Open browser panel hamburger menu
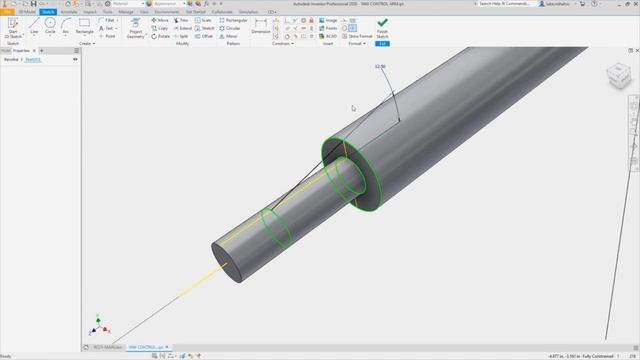The width and height of the screenshot is (640, 360). pos(76,51)
